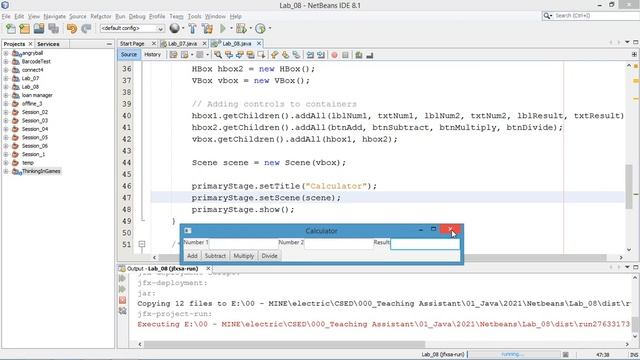The image size is (640, 360).
Task: Expand the Lab_08 project node
Action: 6,87
